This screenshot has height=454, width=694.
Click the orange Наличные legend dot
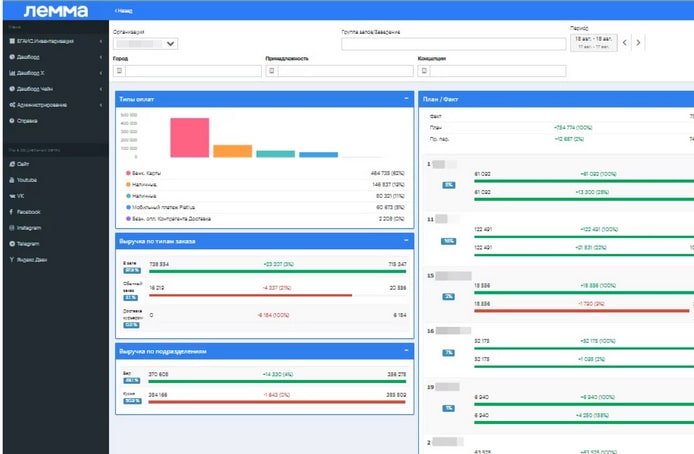coord(128,185)
